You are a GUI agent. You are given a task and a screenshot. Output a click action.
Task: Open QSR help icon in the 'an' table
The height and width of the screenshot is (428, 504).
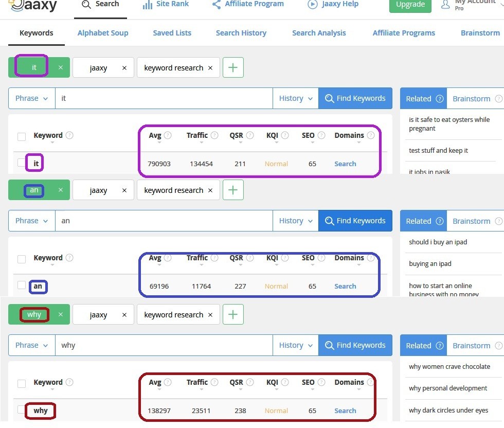tap(250, 258)
